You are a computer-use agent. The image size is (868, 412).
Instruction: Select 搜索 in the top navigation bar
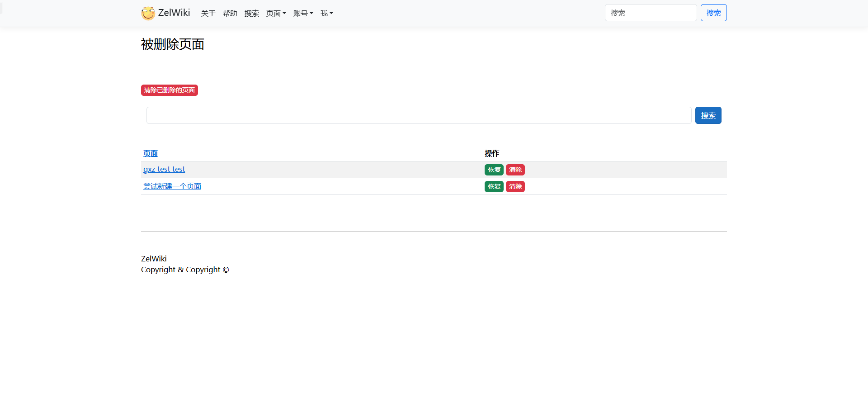[251, 14]
